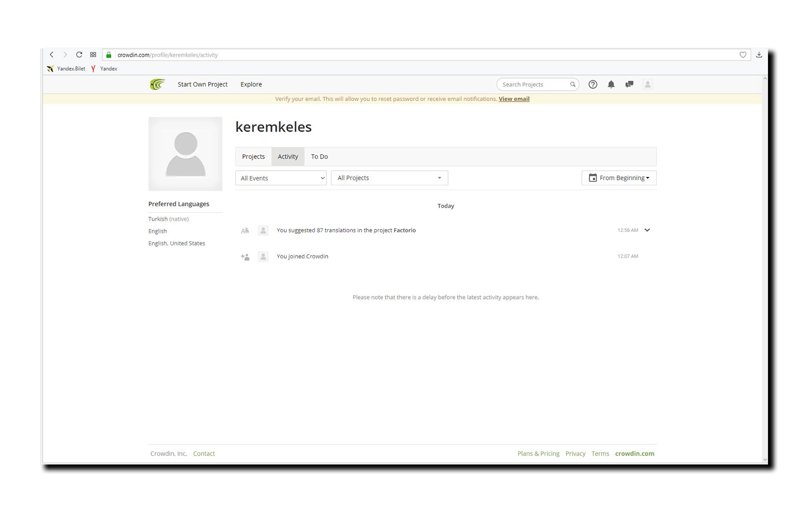Click the joined user icon on Crowdin row
Viewport: 812px width, 508px height.
coord(245,257)
